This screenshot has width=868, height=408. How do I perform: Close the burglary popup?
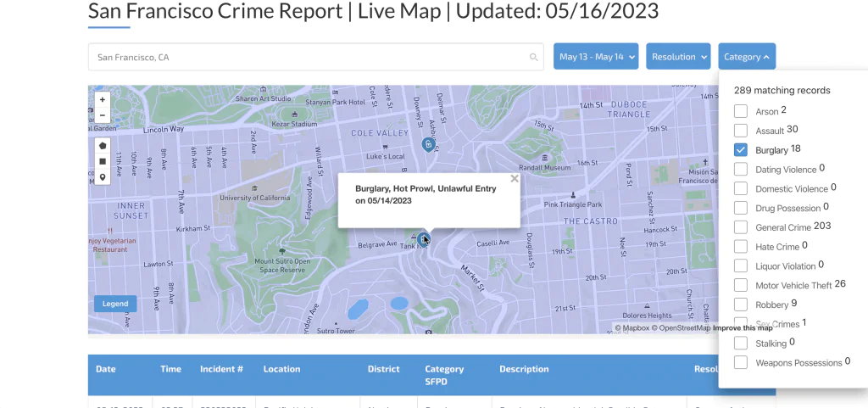pos(515,179)
